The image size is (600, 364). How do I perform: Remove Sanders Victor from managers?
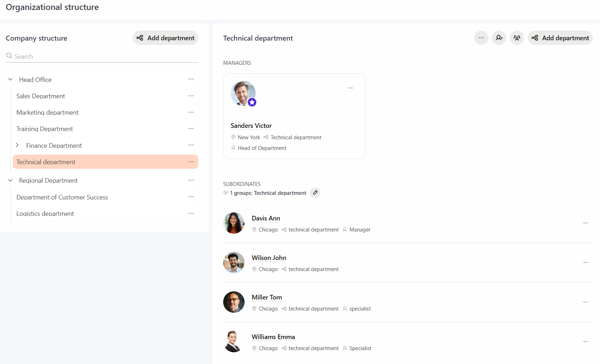pyautogui.click(x=350, y=88)
